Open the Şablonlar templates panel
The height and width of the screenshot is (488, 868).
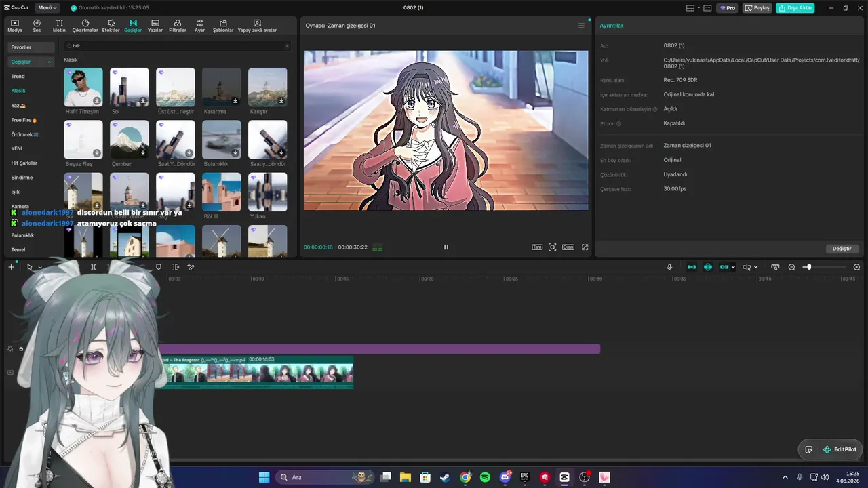coord(223,26)
